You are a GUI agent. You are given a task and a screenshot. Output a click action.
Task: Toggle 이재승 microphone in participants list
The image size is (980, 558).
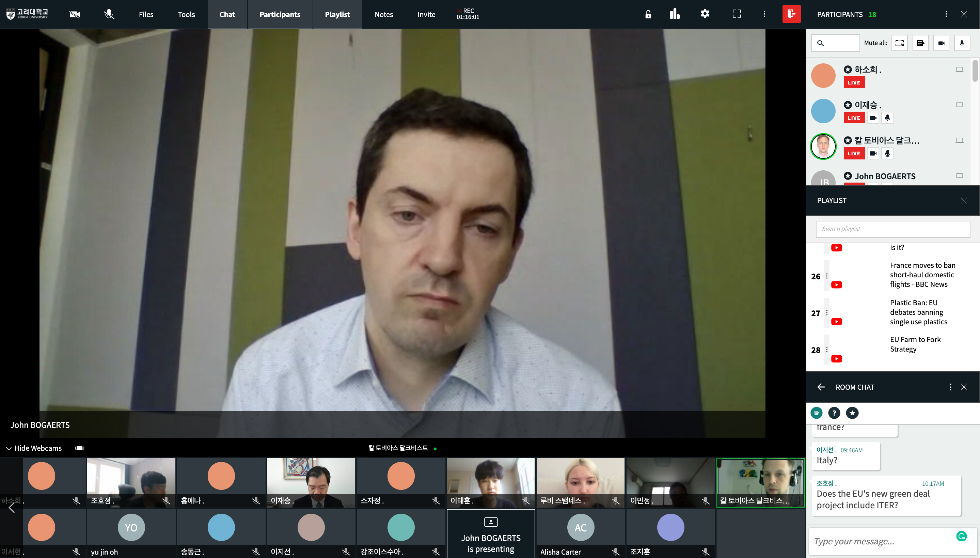point(887,118)
